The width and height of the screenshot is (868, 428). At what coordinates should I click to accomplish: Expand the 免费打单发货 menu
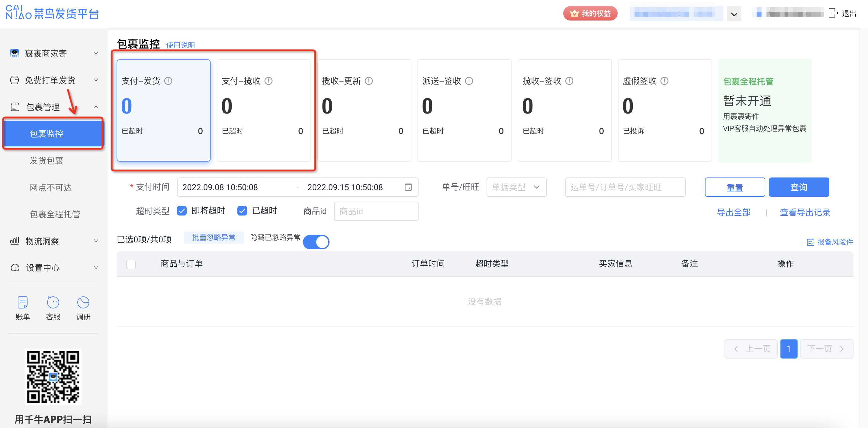96,80
